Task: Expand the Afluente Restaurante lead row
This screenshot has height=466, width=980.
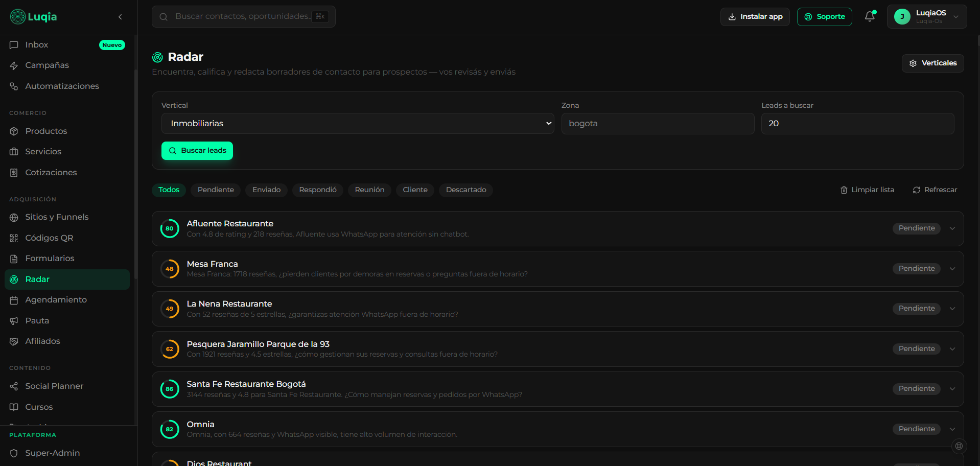Action: pos(952,228)
